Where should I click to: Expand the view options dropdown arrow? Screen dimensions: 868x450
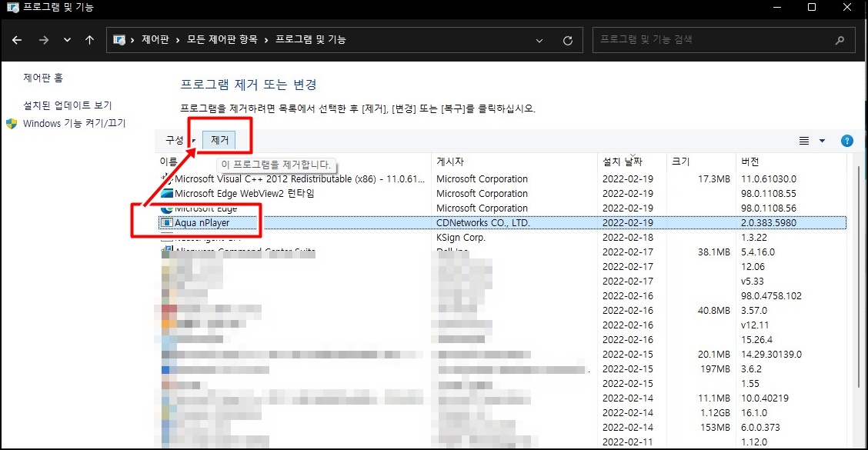pyautogui.click(x=822, y=141)
